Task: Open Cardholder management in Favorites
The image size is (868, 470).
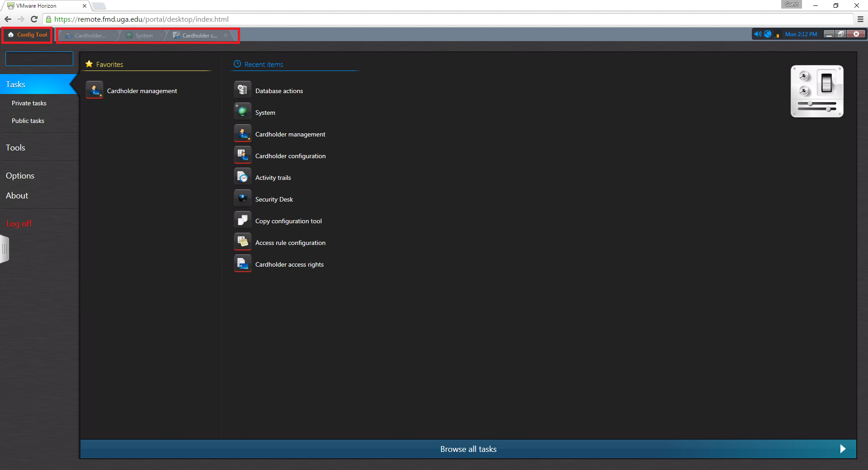Action: pos(142,91)
